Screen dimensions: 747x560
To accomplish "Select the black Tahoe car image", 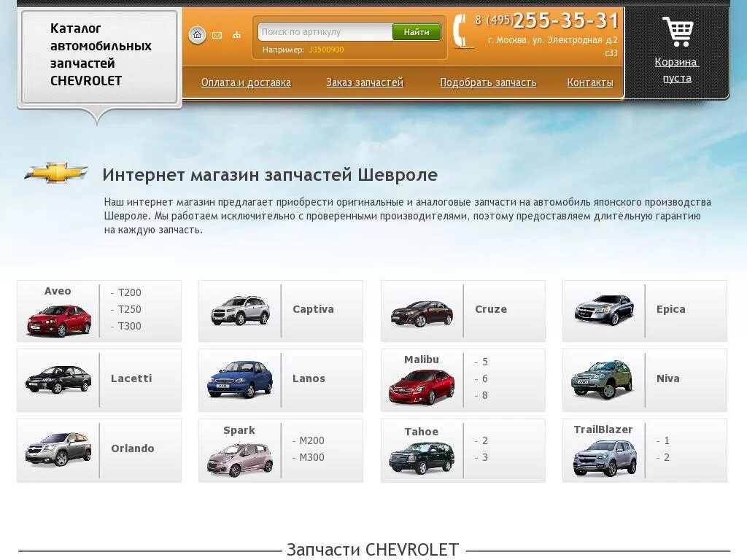I will pos(422,458).
